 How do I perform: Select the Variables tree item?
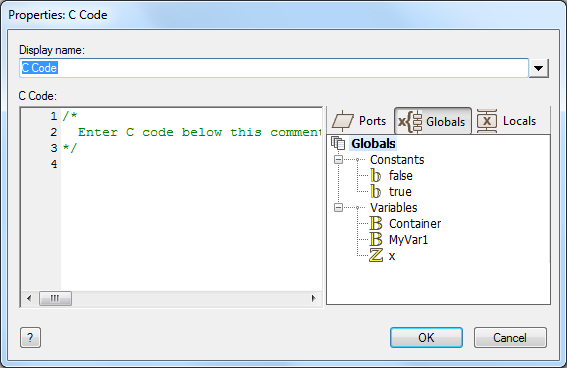pyautogui.click(x=393, y=208)
